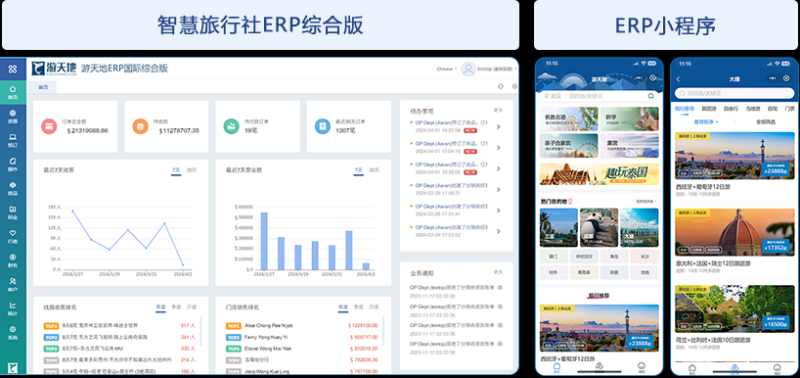Expand the 推荐排序 sort dropdown
The width and height of the screenshot is (800, 378).
[706, 122]
